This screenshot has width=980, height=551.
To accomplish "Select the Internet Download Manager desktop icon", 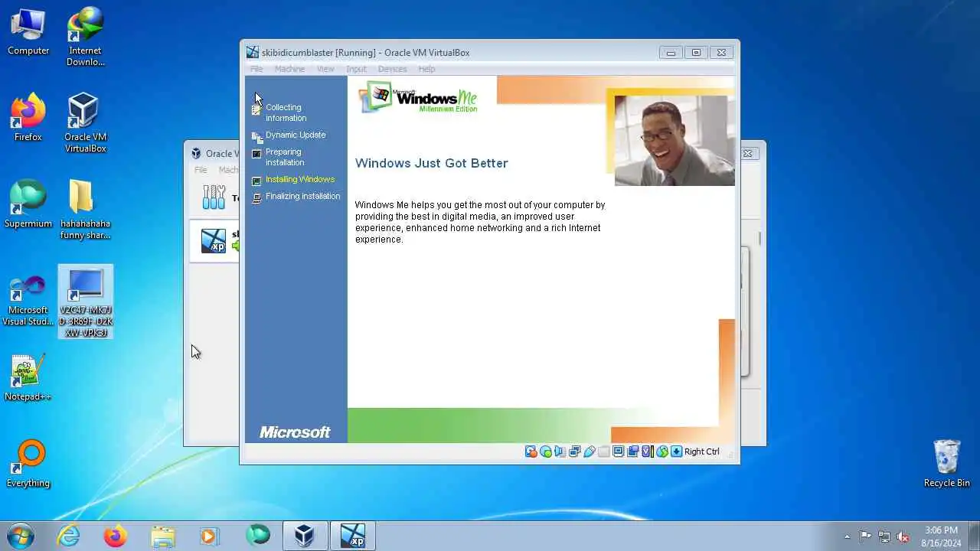I will [85, 37].
